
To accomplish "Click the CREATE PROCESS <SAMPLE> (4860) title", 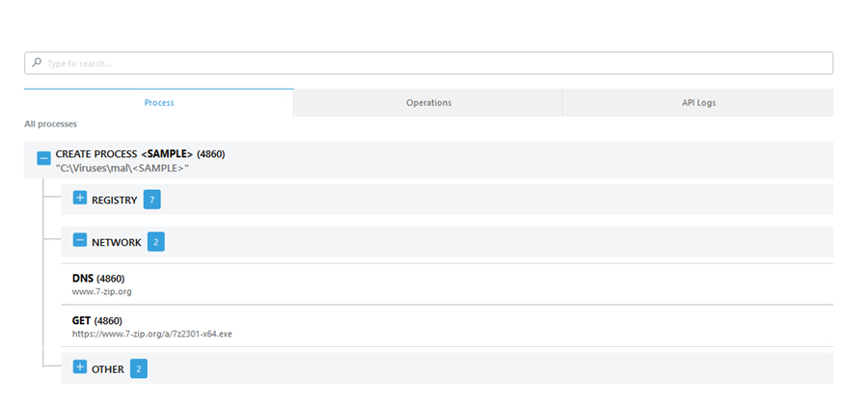I will 140,154.
